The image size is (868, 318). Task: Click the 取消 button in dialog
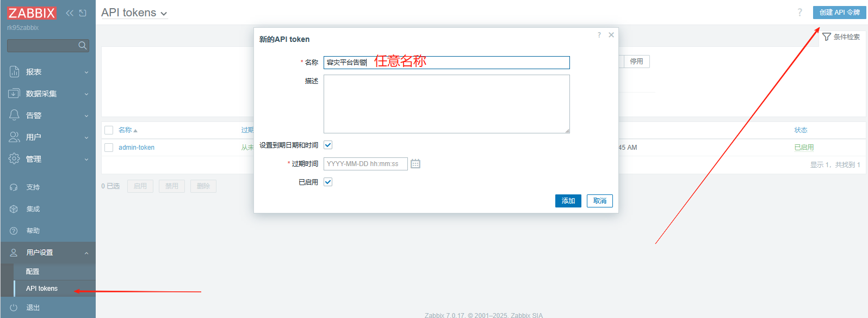point(599,201)
